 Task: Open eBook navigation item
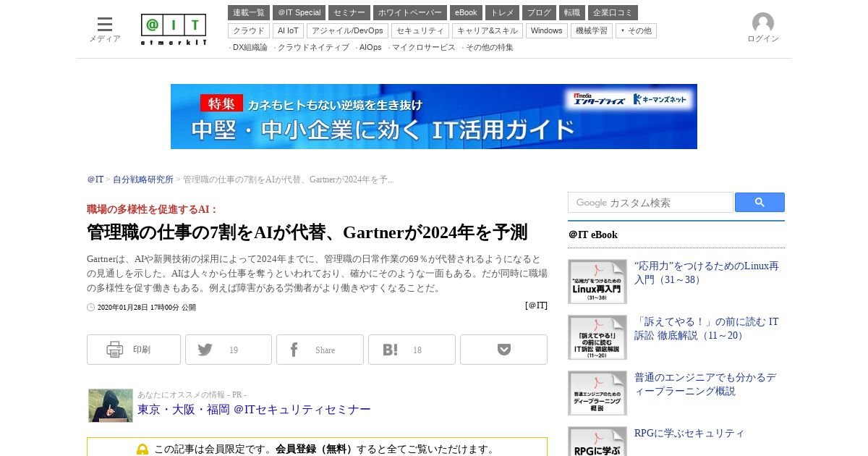466,13
